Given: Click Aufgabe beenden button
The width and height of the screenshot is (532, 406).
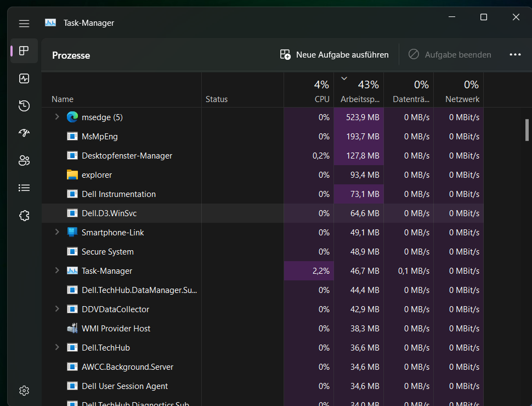Looking at the screenshot, I should pyautogui.click(x=450, y=55).
